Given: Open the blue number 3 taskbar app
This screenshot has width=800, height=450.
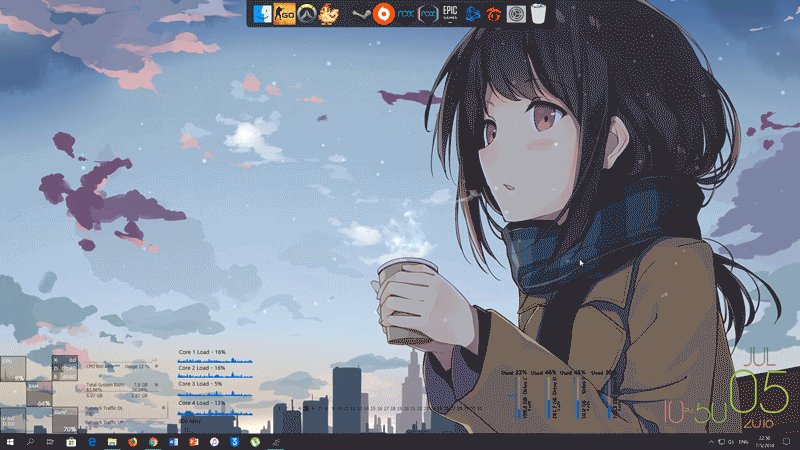Looking at the screenshot, I should pyautogui.click(x=235, y=442).
